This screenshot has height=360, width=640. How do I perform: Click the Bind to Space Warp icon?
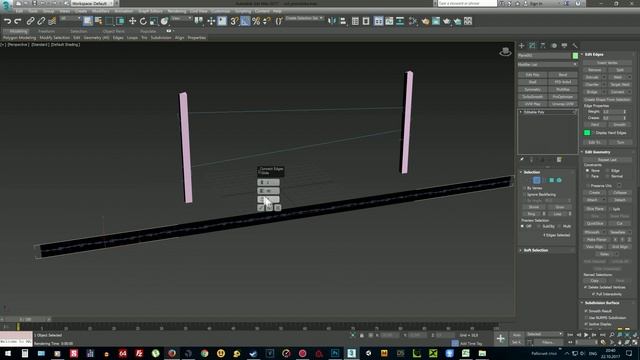click(x=52, y=21)
